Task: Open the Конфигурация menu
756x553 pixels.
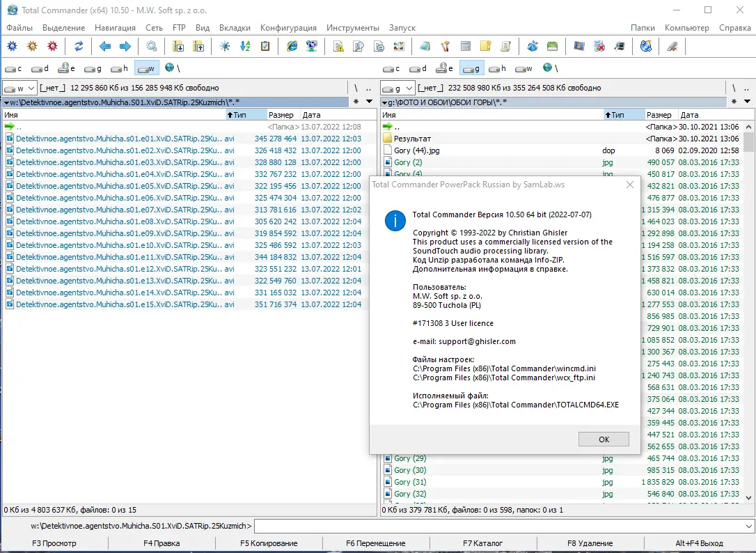Action: point(288,28)
